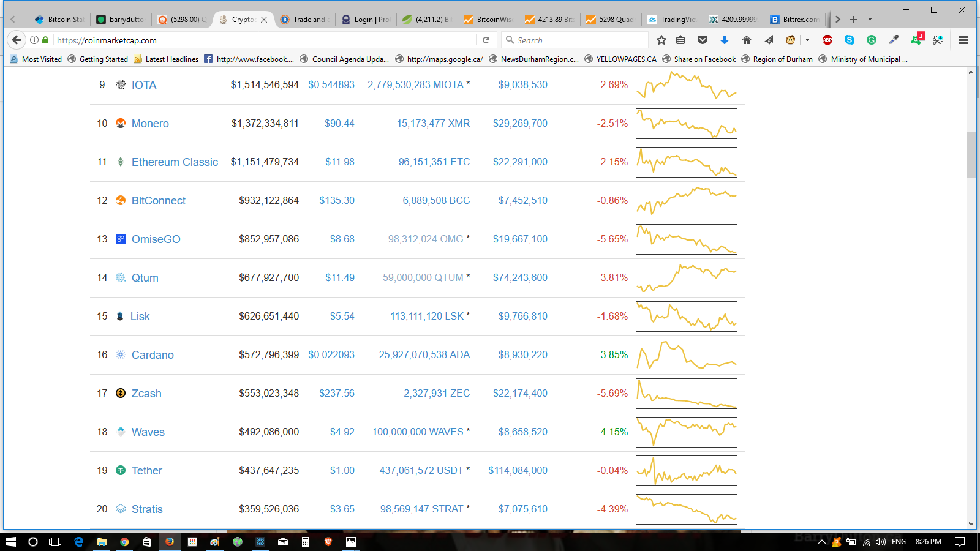The width and height of the screenshot is (980, 551).
Task: Open the Latest Headlines bookmark
Action: 166,59
